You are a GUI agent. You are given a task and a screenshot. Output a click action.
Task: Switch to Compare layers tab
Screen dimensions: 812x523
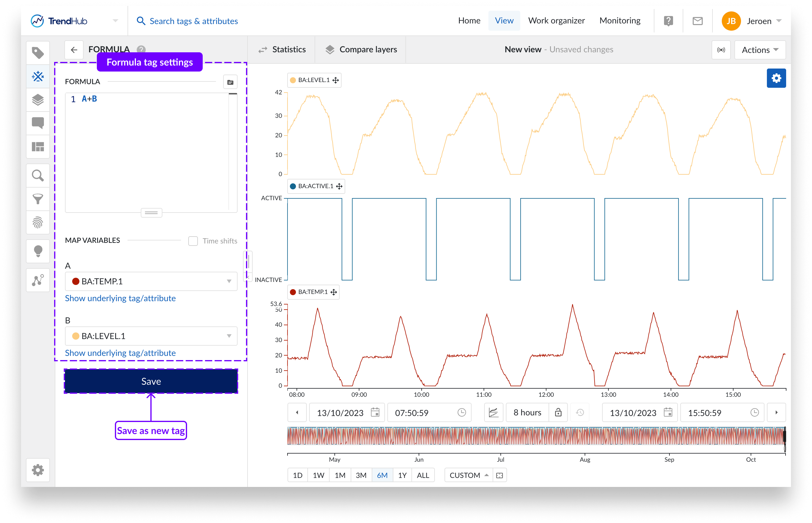361,50
